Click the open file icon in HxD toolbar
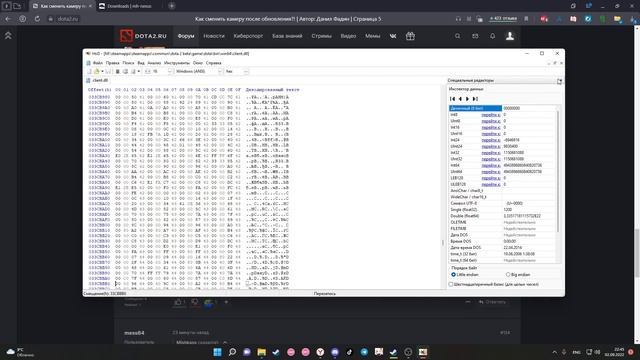 pos(97,71)
